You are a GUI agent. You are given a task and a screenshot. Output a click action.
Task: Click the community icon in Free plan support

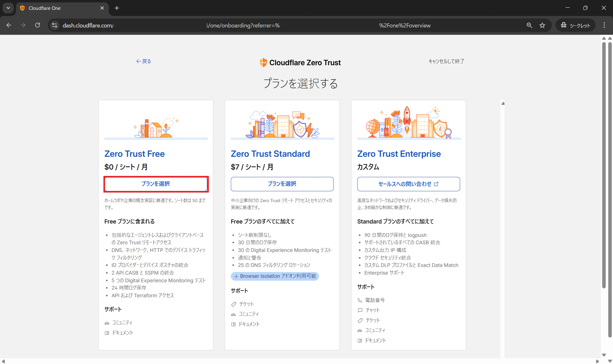tap(107, 323)
